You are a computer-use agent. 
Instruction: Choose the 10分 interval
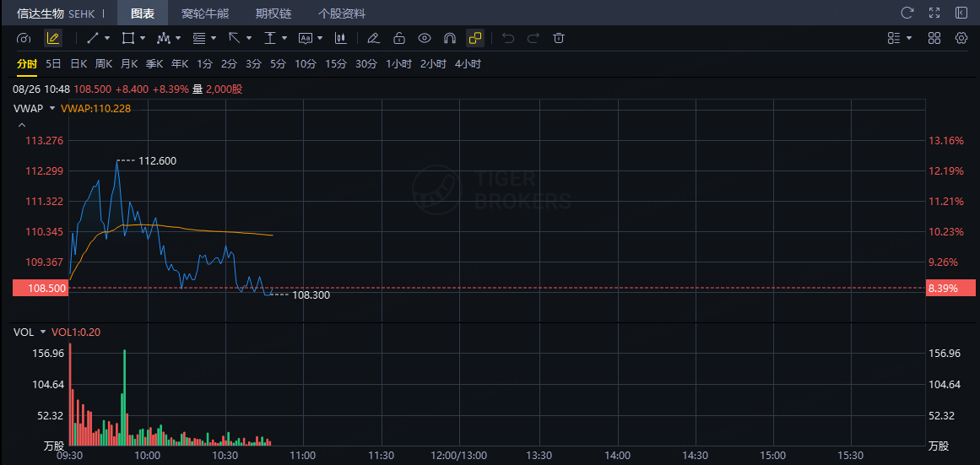click(x=305, y=64)
